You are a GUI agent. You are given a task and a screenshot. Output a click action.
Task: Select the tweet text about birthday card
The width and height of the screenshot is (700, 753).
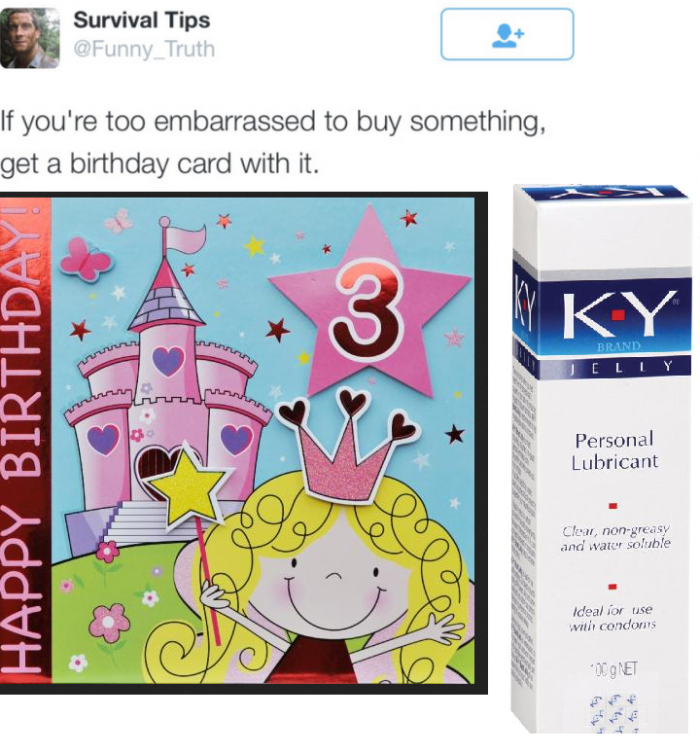coord(272,142)
